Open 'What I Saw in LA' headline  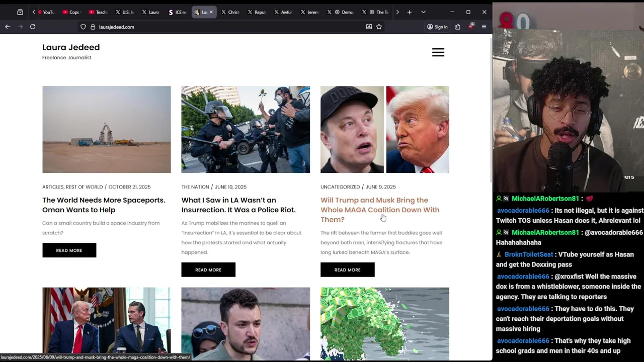(x=238, y=205)
